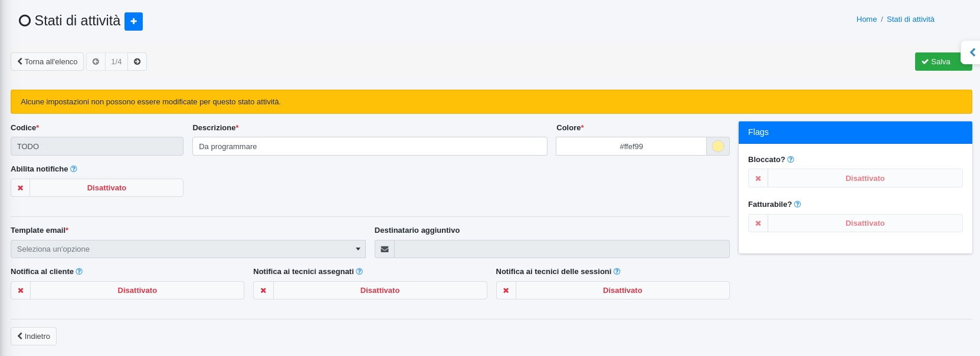Viewport: 980px width, 356px height.
Task: Click the help icon next to Notifica al cliente
Action: (79, 272)
